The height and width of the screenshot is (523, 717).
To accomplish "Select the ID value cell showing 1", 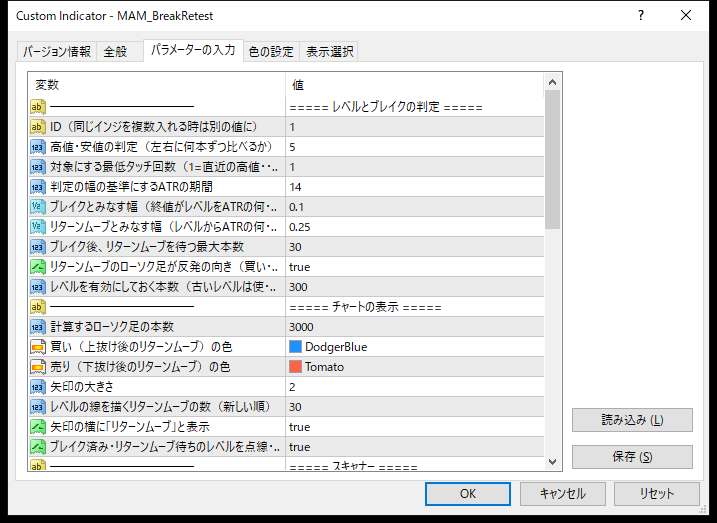I will pyautogui.click(x=415, y=127).
